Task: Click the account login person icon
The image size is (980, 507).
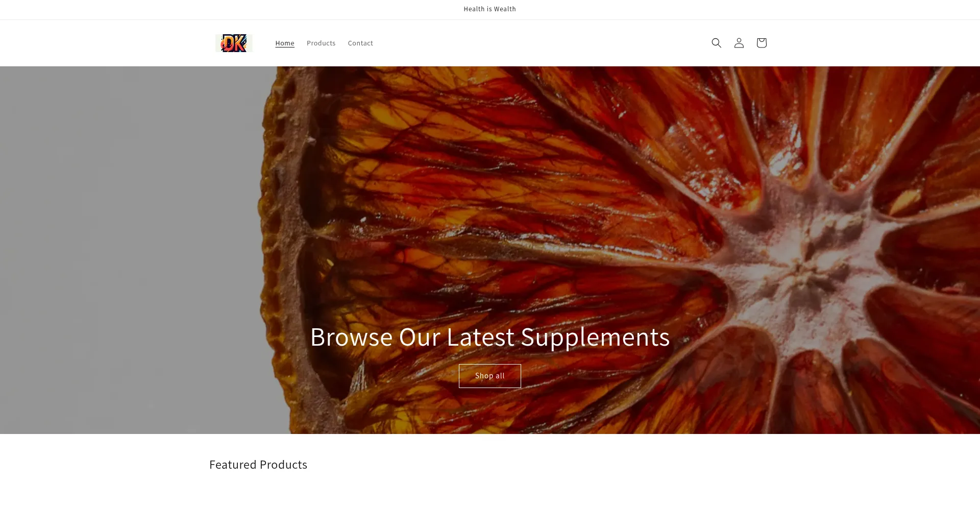Action: 739,43
